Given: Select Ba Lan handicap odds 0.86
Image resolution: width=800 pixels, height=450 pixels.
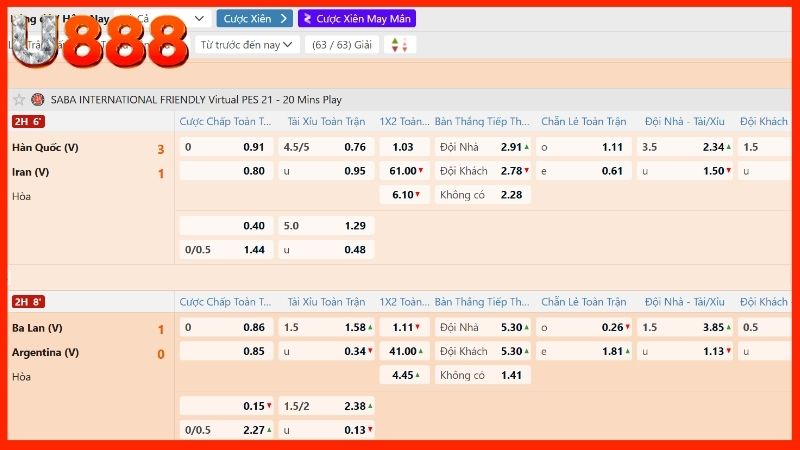Looking at the screenshot, I should tap(227, 327).
